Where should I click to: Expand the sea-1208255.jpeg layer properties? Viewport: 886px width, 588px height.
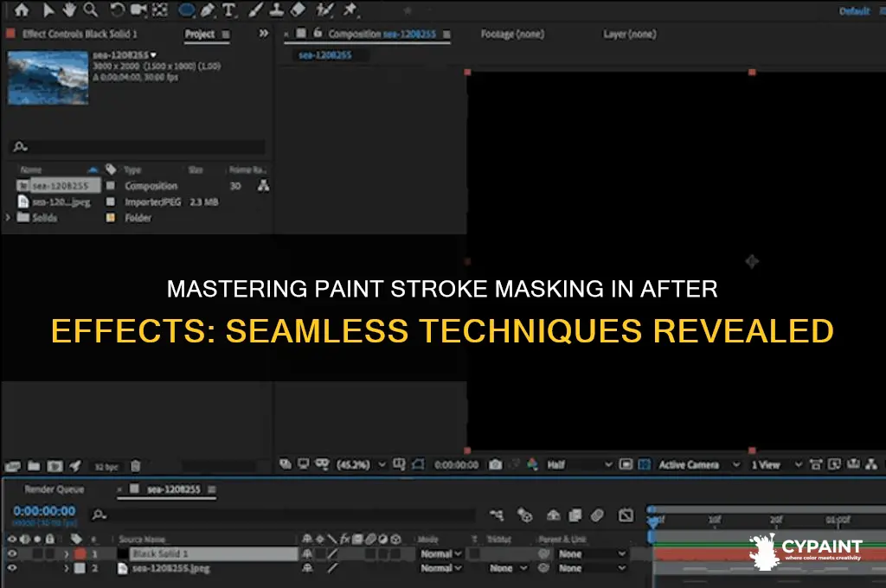click(x=66, y=568)
